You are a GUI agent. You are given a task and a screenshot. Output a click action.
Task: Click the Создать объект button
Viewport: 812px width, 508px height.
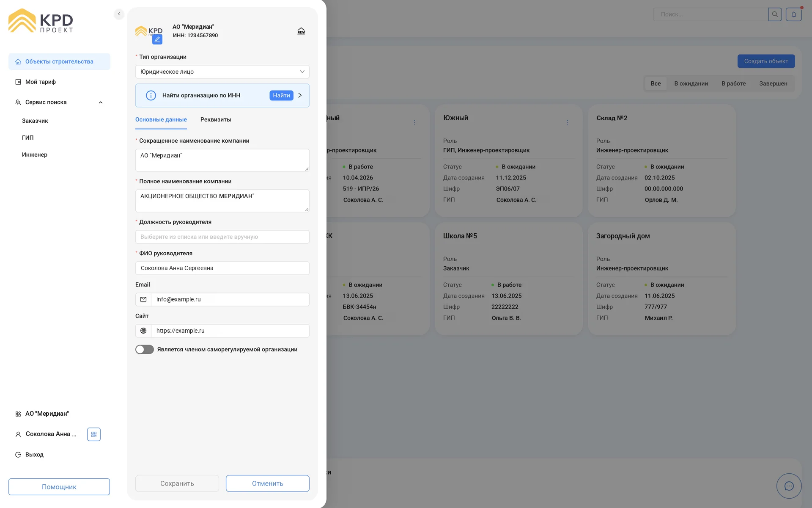pyautogui.click(x=766, y=61)
